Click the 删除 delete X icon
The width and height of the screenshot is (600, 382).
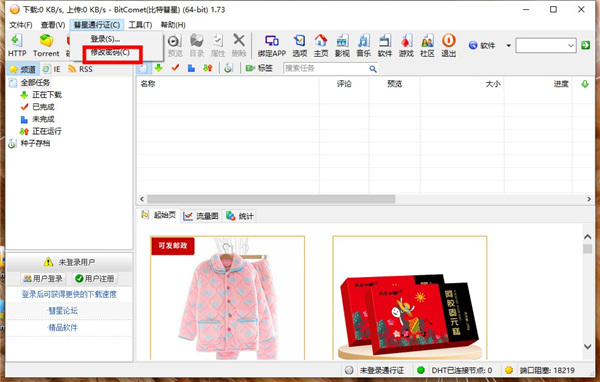click(x=239, y=45)
